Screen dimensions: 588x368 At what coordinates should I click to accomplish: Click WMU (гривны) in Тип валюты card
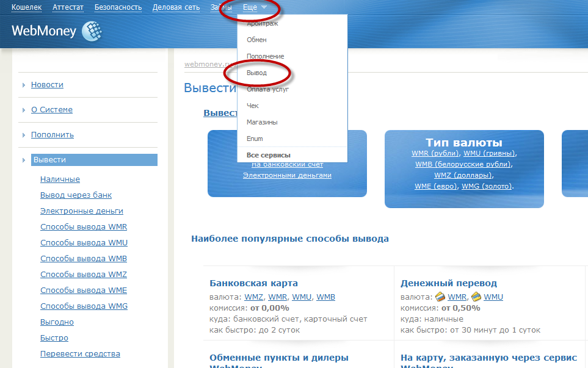[489, 153]
